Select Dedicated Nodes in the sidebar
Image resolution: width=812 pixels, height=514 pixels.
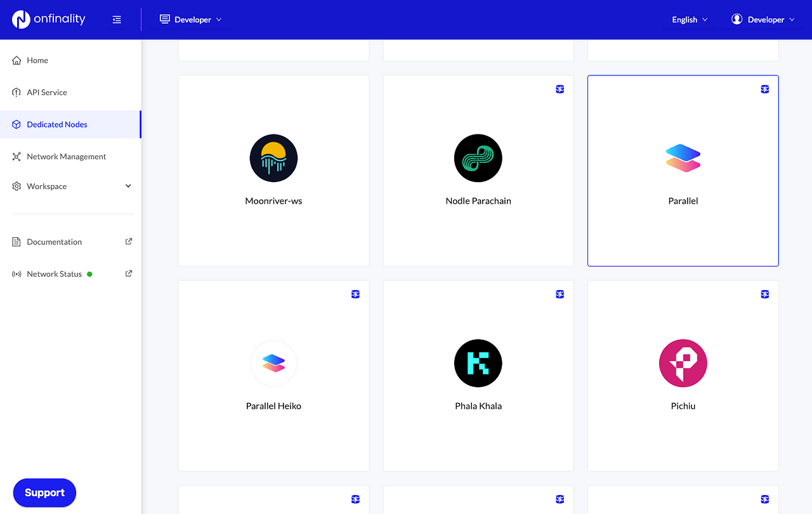pos(70,124)
